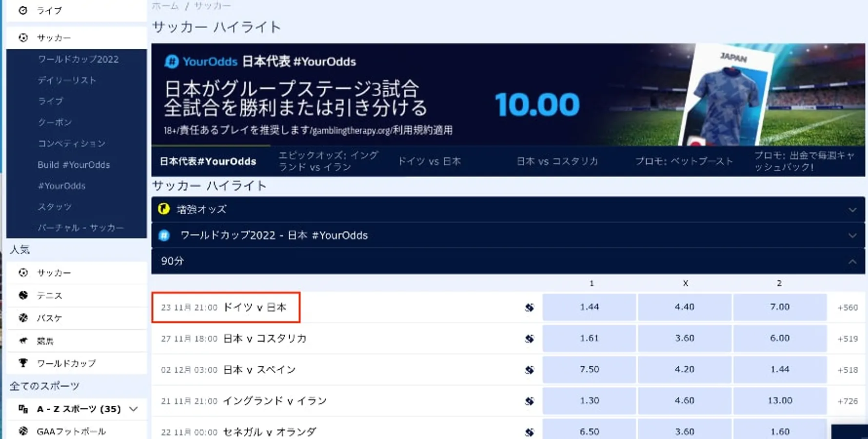The image size is (868, 439).
Task: Click the soccer ball icon beside top サッカー
Action: click(23, 38)
